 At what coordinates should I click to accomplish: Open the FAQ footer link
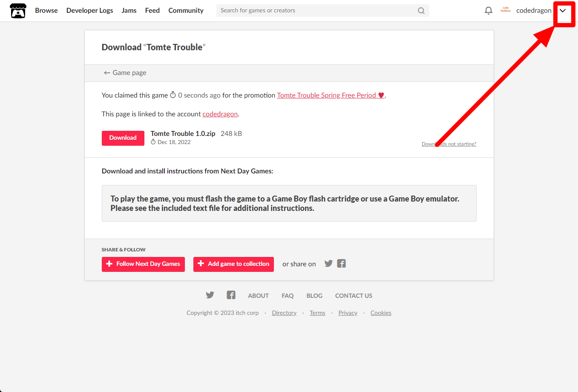[288, 296]
